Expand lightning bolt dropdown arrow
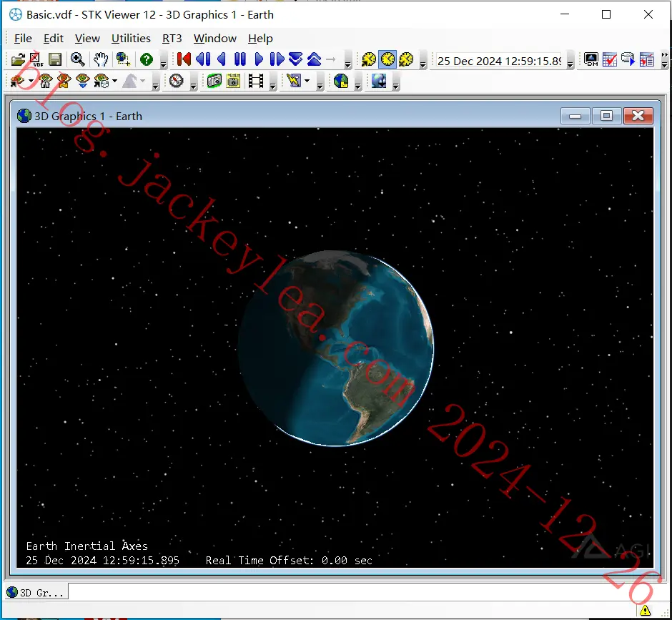The image size is (672, 620). coord(307,81)
